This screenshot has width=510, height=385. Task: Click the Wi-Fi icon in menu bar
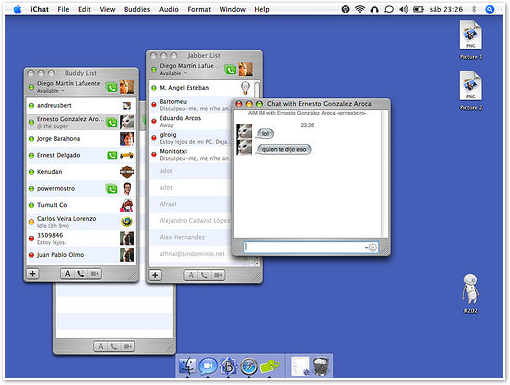360,9
